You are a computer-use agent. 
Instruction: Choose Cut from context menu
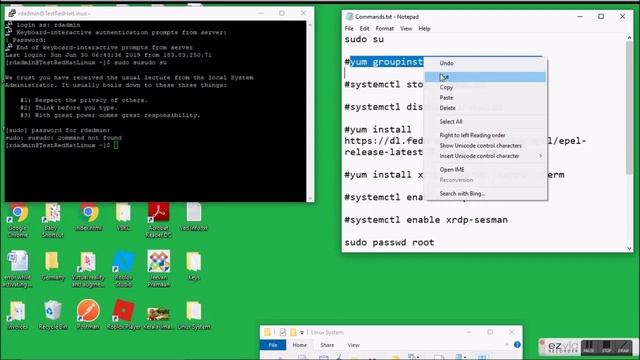click(486, 77)
